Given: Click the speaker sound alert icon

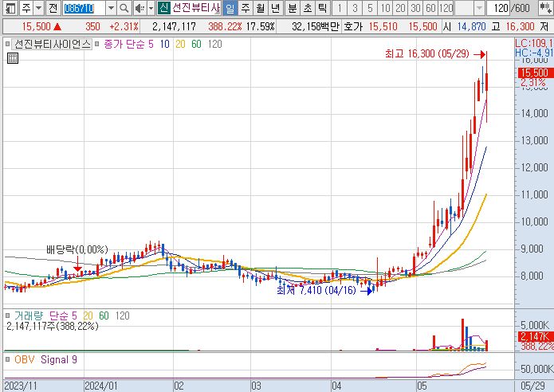Looking at the screenshot, I should tap(139, 8).
